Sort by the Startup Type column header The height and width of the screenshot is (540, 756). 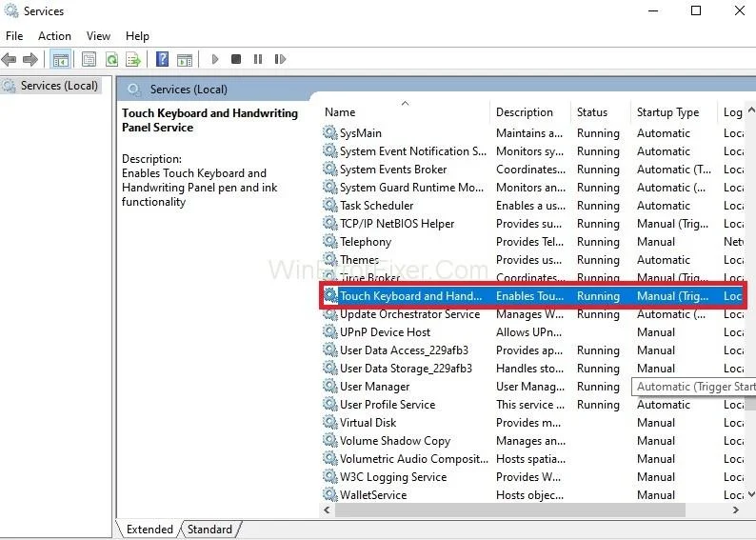[673, 111]
